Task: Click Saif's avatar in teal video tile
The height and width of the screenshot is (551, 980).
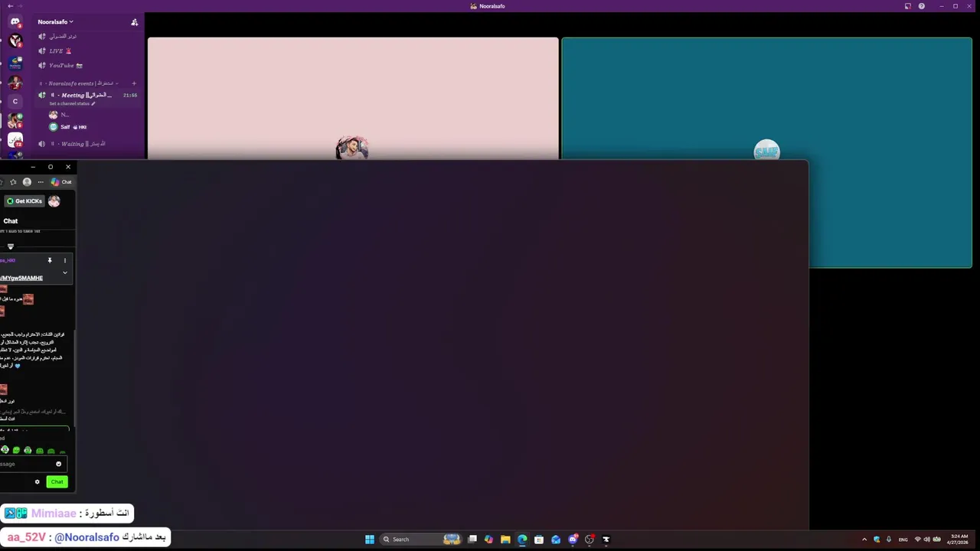Action: (x=766, y=151)
